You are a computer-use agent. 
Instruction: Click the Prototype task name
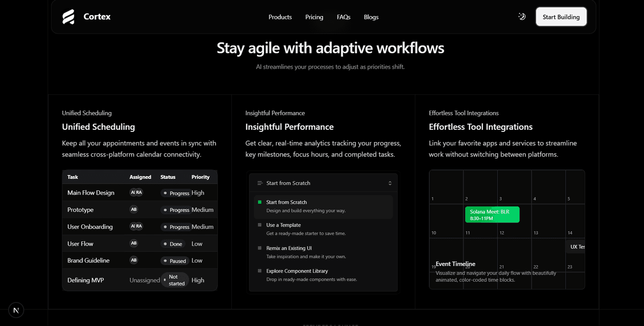coord(80,210)
